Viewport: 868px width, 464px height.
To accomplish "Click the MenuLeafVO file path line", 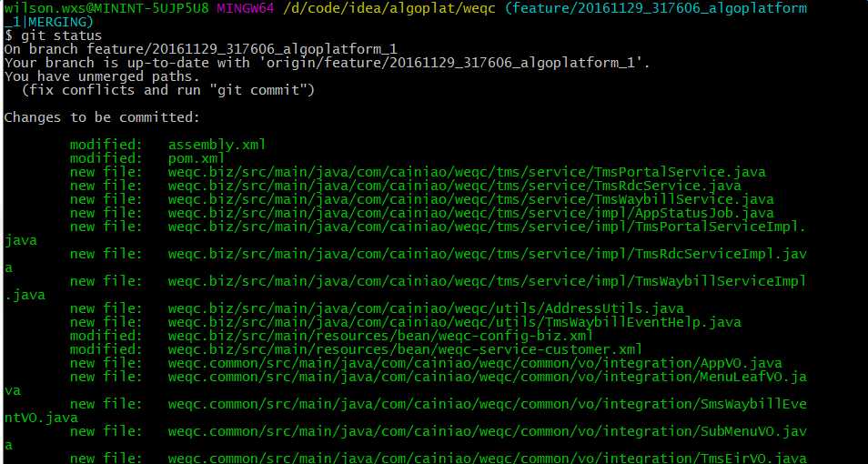I will pos(487,377).
